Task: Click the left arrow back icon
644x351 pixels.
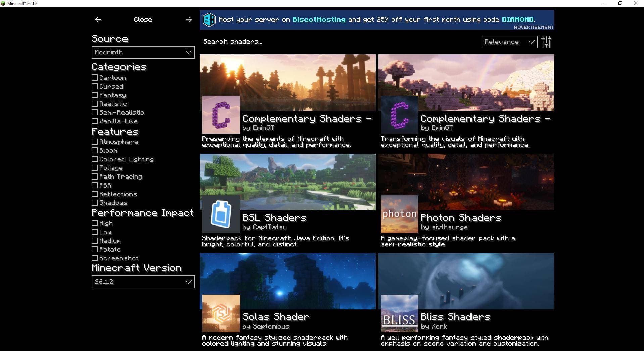Action: 98,20
